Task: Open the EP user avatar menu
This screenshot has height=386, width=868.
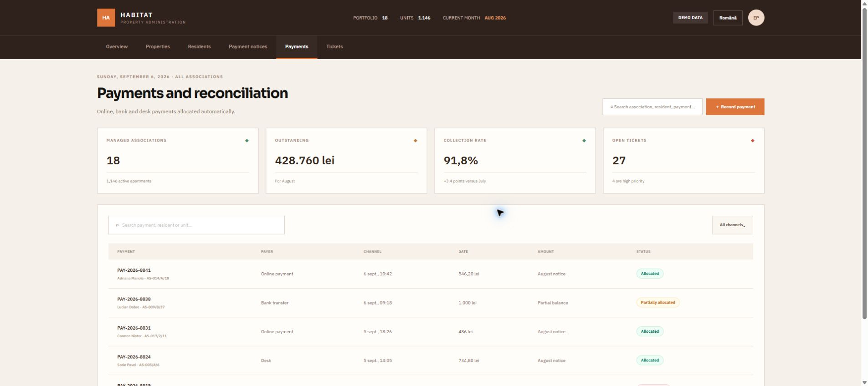Action: coord(756,18)
